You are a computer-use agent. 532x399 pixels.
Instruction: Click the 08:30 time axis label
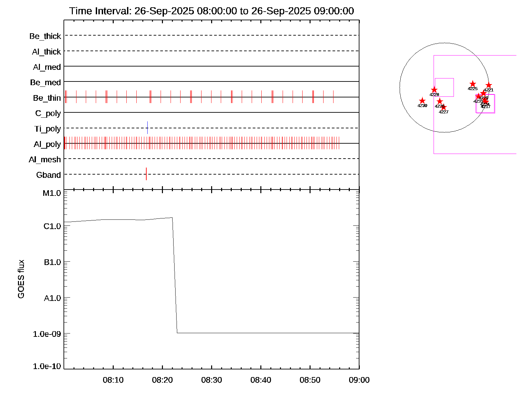tap(211, 380)
